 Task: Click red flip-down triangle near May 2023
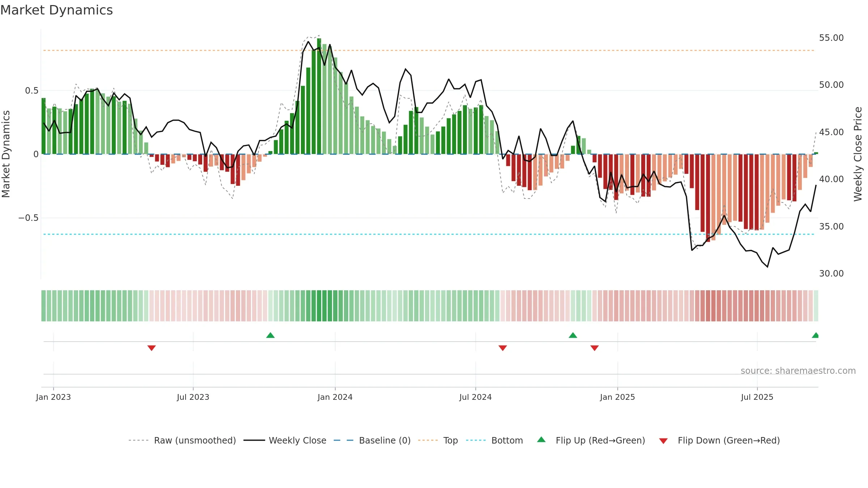click(x=152, y=348)
